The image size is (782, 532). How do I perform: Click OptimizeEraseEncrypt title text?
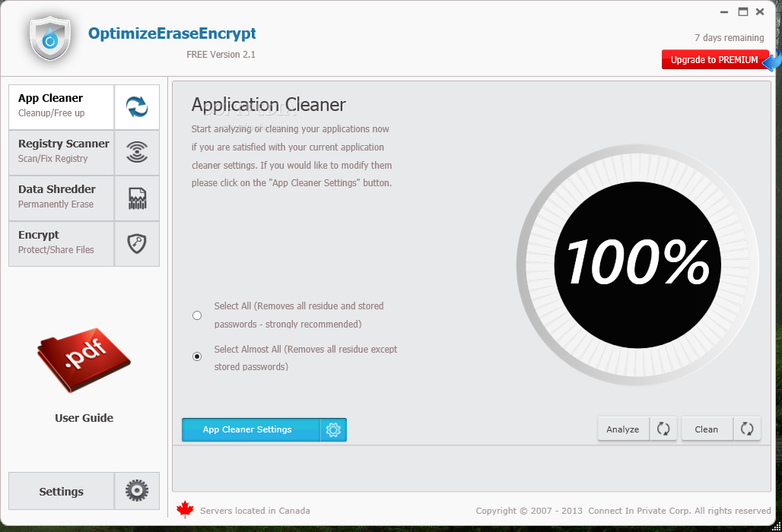point(172,34)
